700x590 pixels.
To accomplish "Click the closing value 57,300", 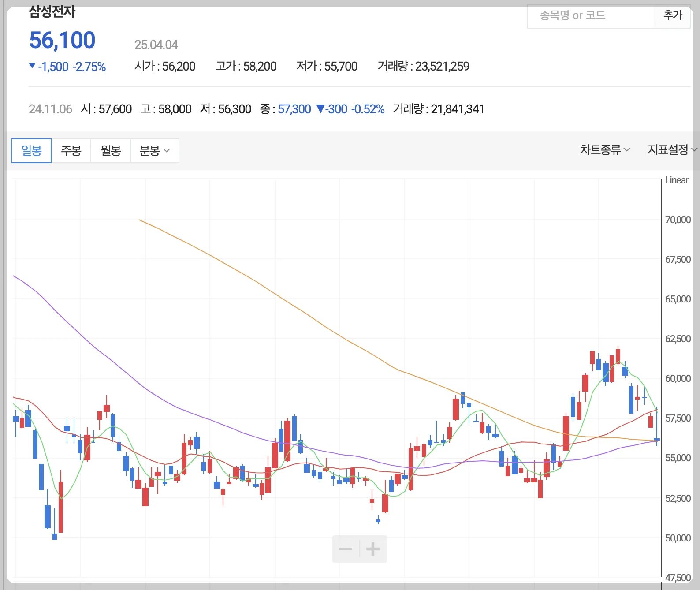I will point(294,109).
